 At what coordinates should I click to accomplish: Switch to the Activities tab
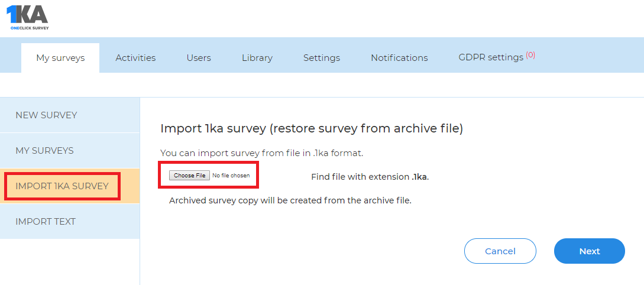(135, 58)
